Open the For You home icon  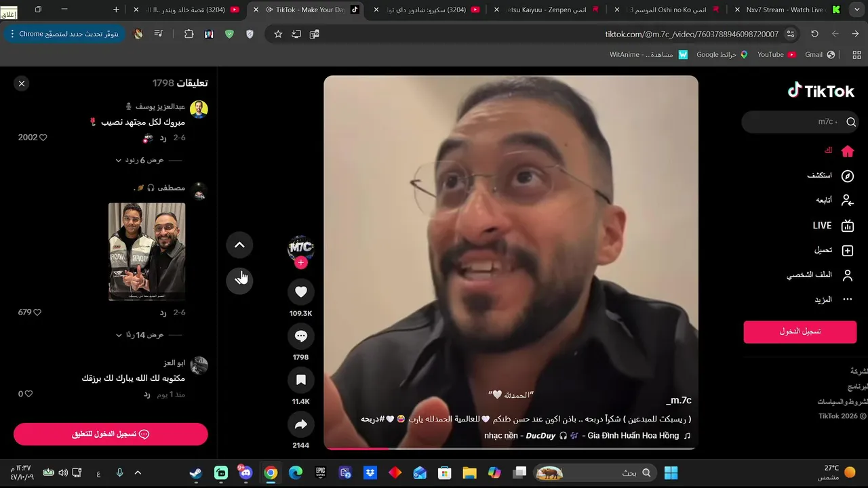[x=847, y=151]
